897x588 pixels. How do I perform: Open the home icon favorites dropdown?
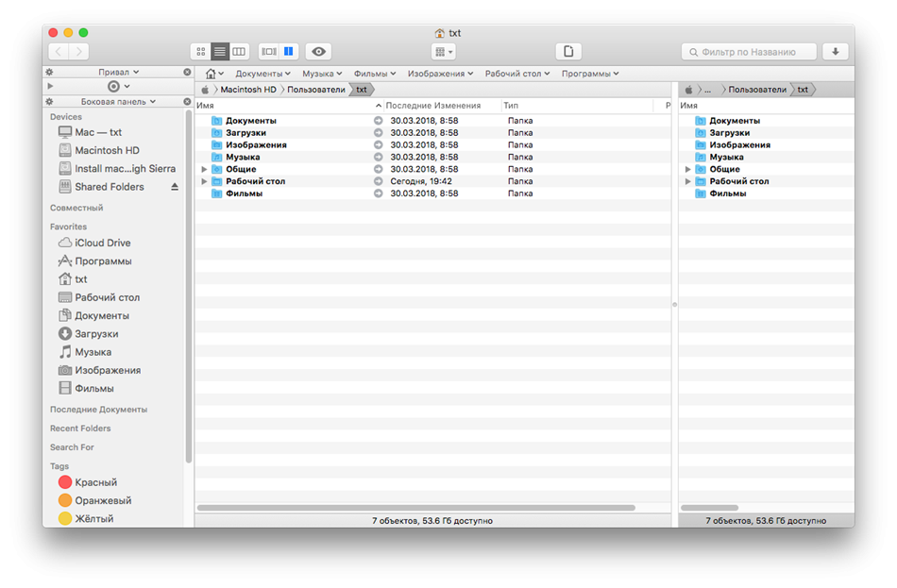pyautogui.click(x=214, y=74)
